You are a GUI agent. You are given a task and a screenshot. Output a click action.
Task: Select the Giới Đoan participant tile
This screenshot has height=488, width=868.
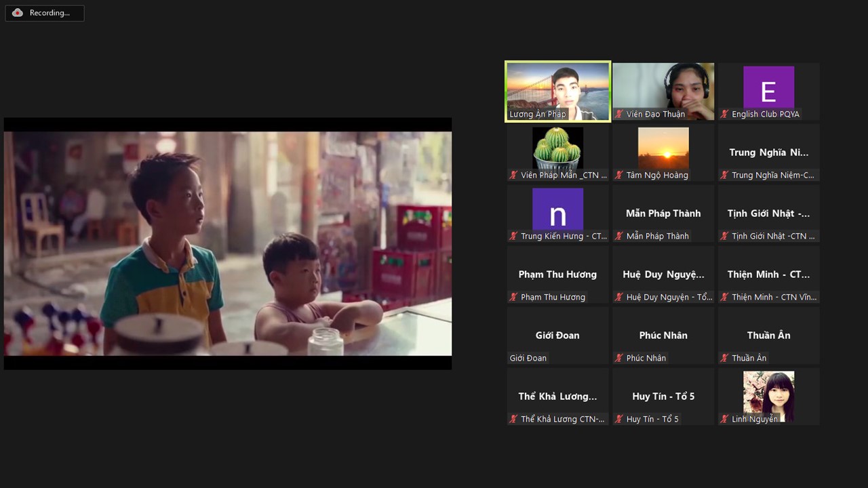(557, 335)
